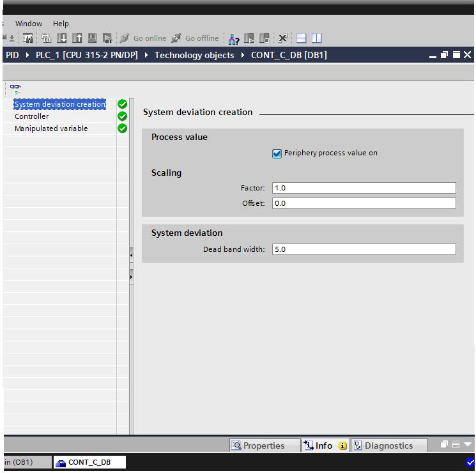
Task: Switch to the Main (OB1) editor tab
Action: pyautogui.click(x=27, y=462)
